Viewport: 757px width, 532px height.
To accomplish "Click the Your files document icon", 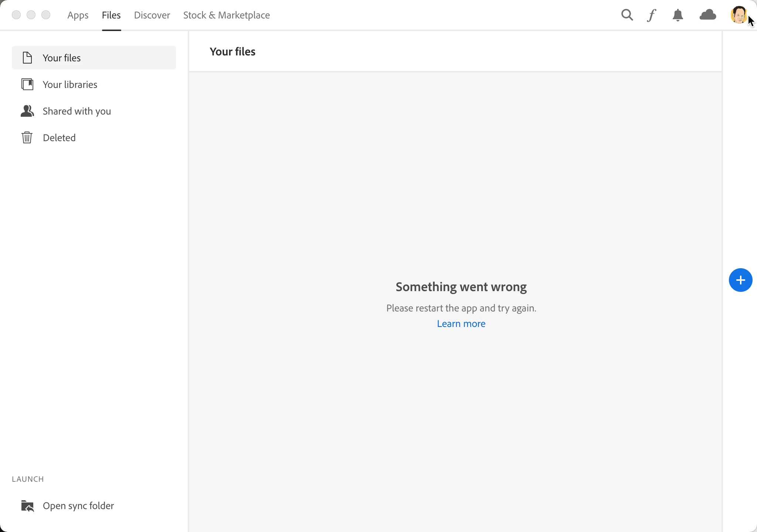I will (27, 58).
